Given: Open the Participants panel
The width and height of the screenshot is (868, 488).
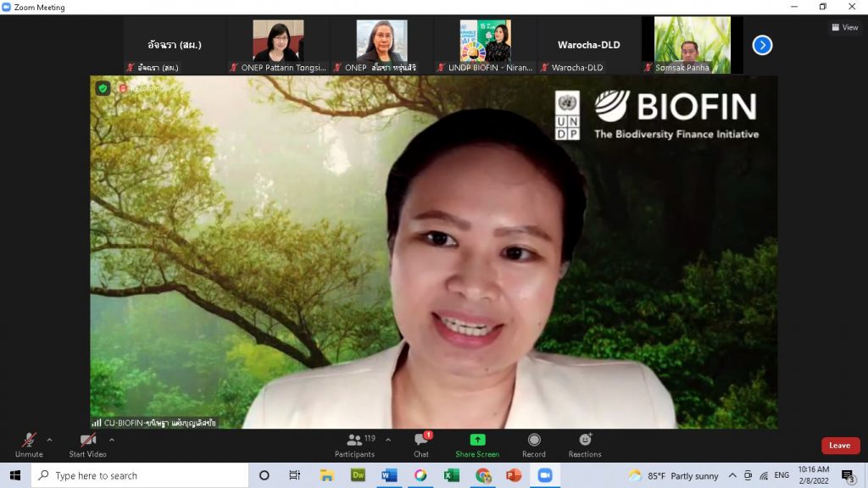Looking at the screenshot, I should point(355,441).
